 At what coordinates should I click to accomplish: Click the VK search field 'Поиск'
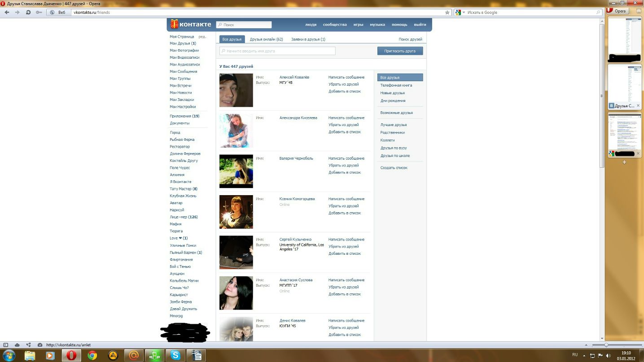(x=244, y=25)
